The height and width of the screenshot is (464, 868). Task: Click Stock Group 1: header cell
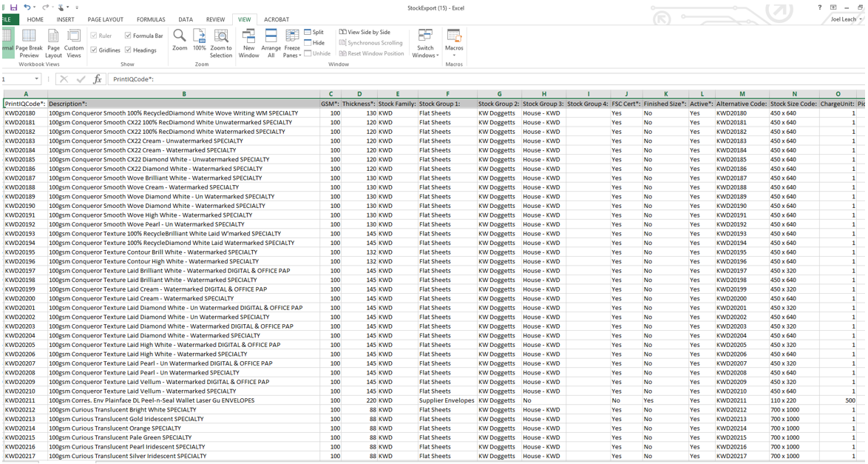447,104
